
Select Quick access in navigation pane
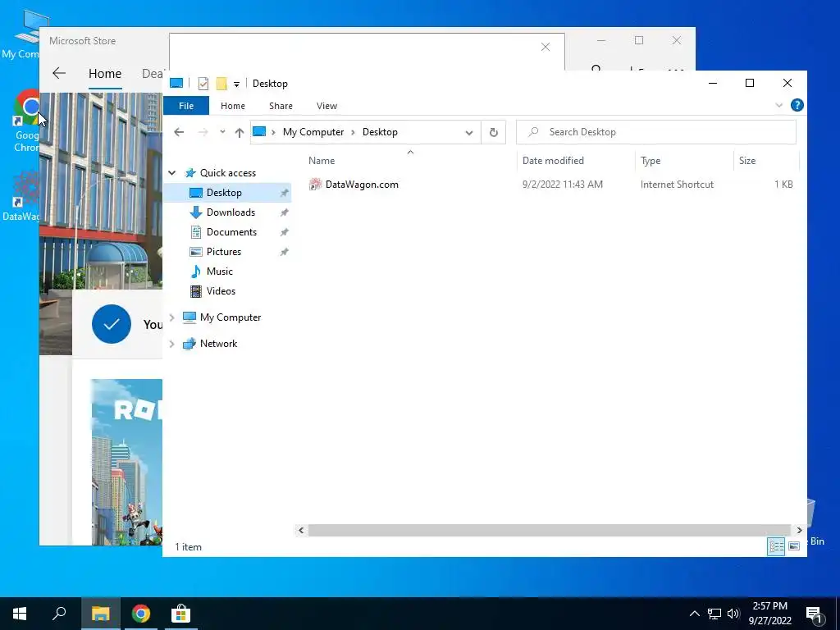click(228, 172)
